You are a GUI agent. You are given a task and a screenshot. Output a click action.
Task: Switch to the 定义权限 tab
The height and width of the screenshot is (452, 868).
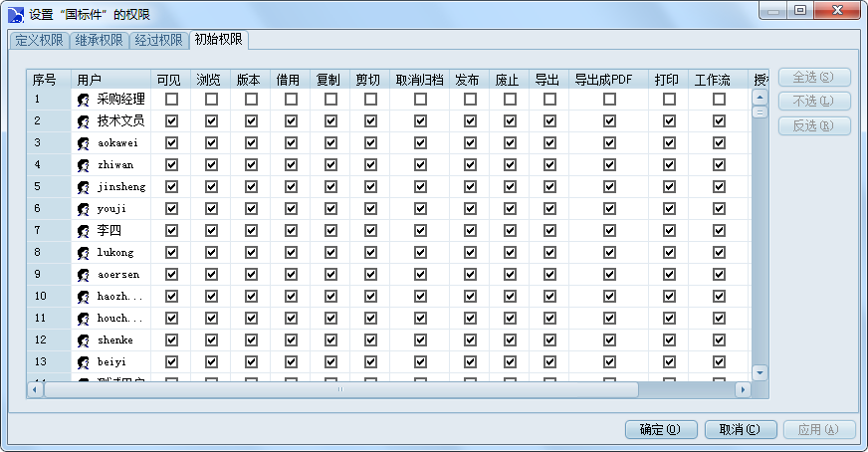click(x=39, y=41)
